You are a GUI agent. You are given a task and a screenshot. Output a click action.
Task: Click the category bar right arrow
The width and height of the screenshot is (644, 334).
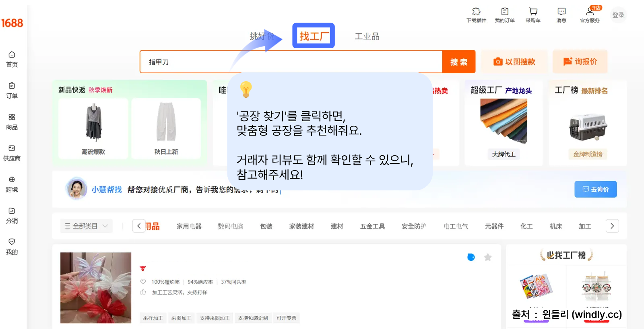coord(612,226)
